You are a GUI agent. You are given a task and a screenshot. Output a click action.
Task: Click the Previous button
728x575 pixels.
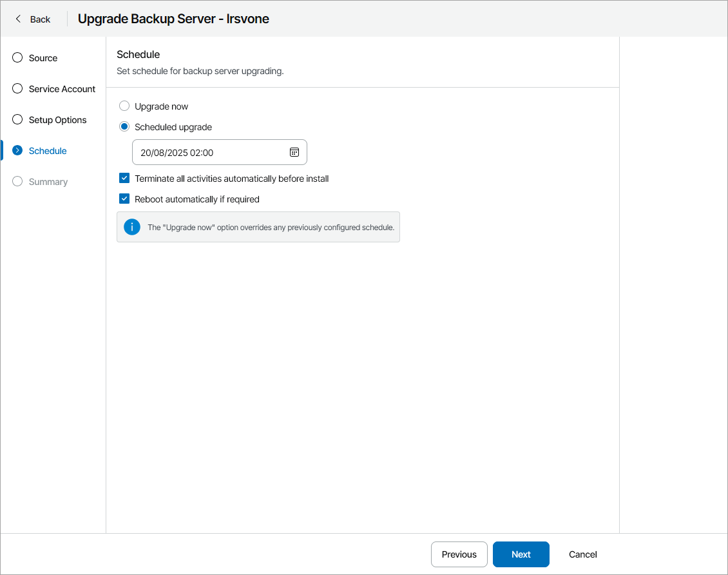point(459,554)
